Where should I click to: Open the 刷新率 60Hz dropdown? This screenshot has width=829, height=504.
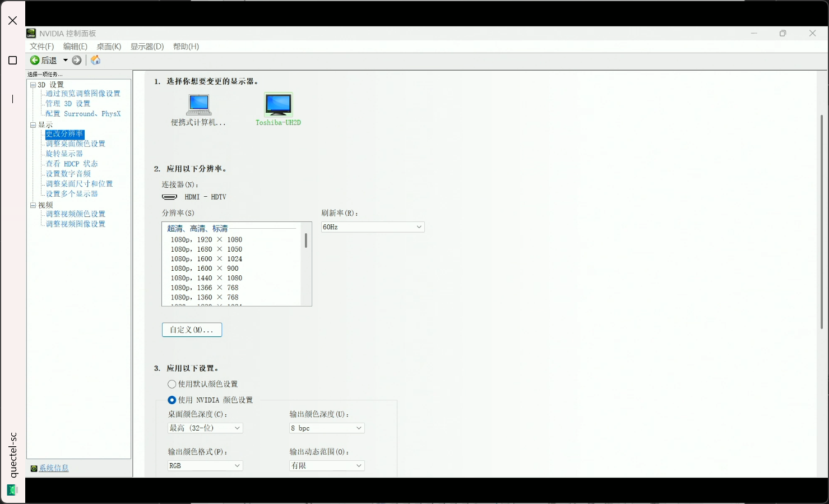pyautogui.click(x=373, y=227)
